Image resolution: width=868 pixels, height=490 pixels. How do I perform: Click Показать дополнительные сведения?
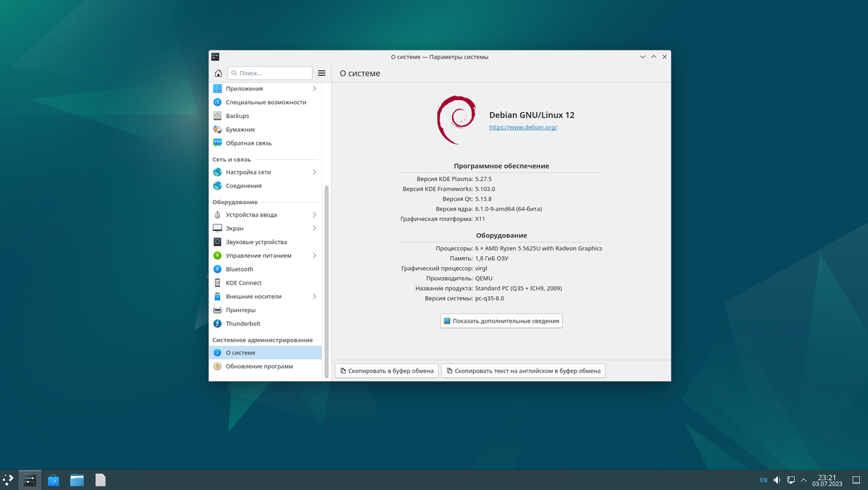pyautogui.click(x=501, y=320)
